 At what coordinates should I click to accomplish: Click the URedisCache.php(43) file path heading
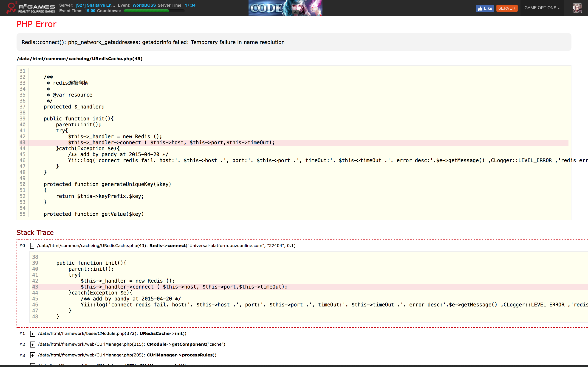[x=79, y=58]
